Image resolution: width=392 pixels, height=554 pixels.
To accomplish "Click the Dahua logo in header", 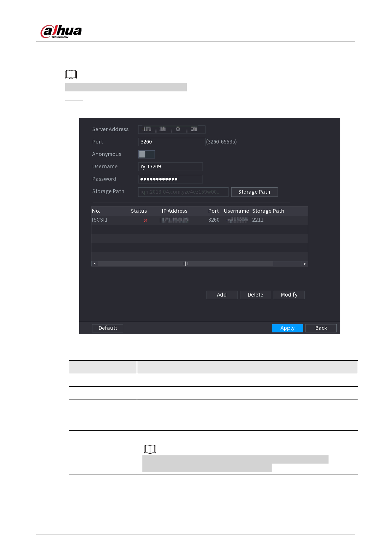I will [x=61, y=31].
